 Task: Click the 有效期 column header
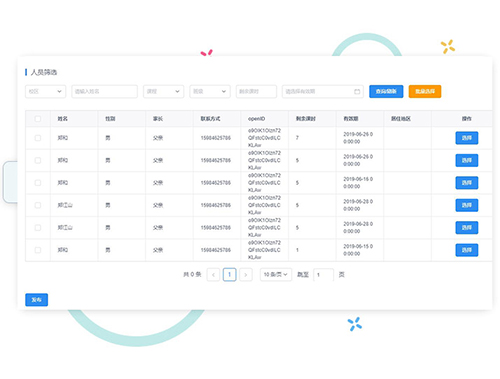tap(351, 119)
